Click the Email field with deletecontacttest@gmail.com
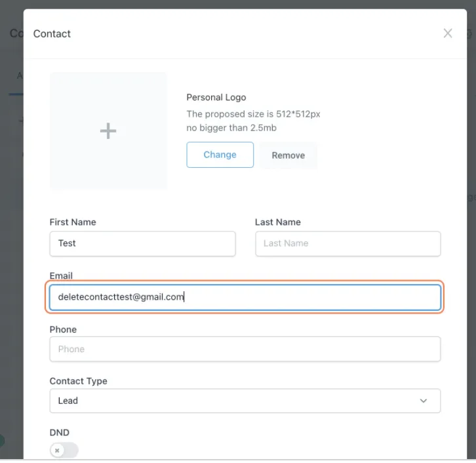The height and width of the screenshot is (463, 476). click(245, 297)
